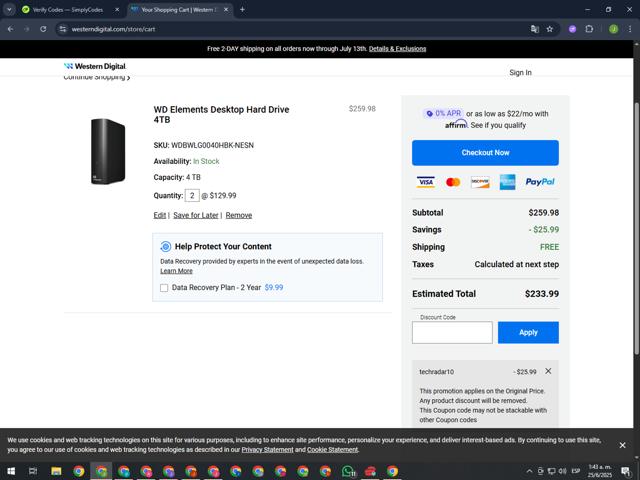Click See if you qualify text
This screenshot has height=480, width=640.
tap(498, 125)
